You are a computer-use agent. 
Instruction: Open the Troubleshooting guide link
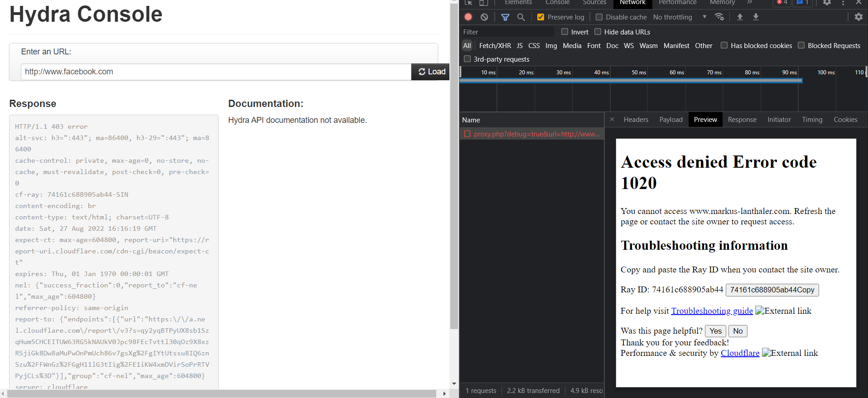(712, 311)
